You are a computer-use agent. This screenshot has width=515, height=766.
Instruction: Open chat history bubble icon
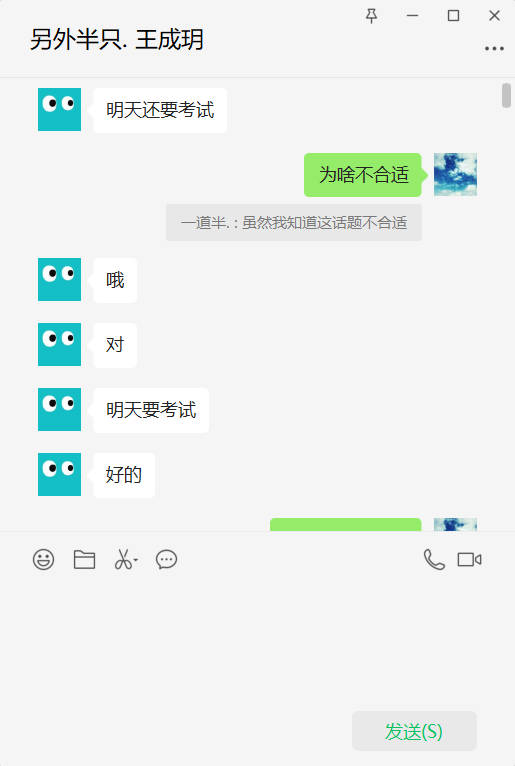166,560
